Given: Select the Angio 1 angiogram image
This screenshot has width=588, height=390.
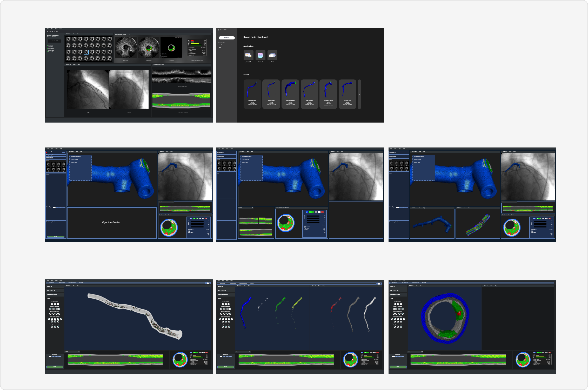Looking at the screenshot, I should [x=88, y=90].
